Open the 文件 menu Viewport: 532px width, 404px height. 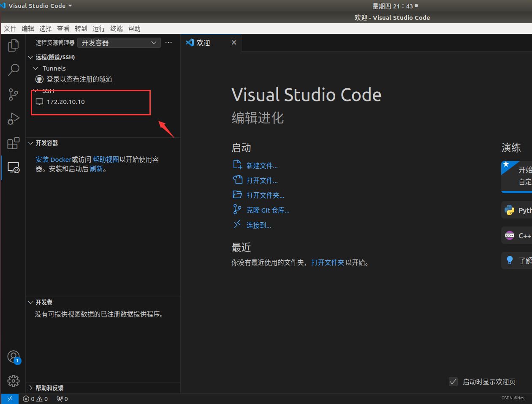[10, 29]
